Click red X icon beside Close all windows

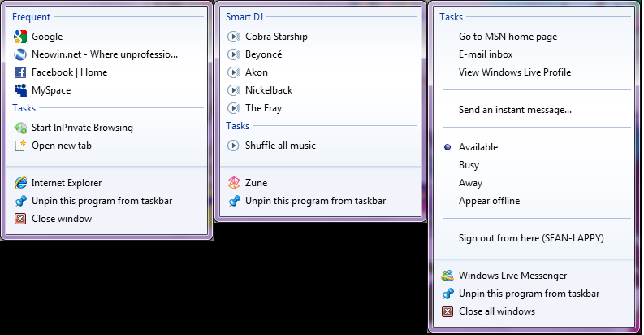447,311
